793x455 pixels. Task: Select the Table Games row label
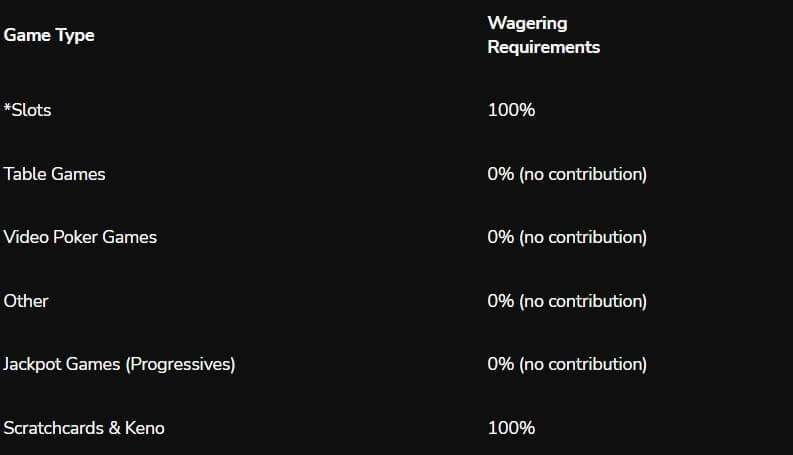tap(55, 174)
